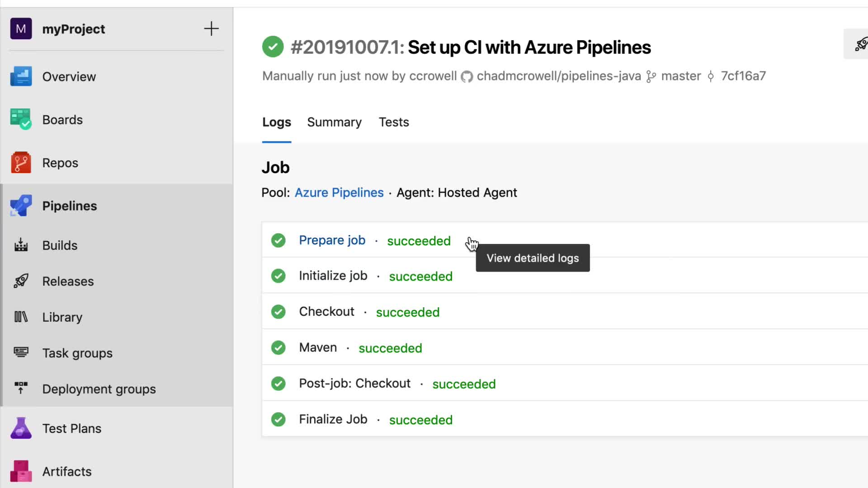Click the Releases rocket icon
This screenshot has height=488, width=868.
[21, 281]
